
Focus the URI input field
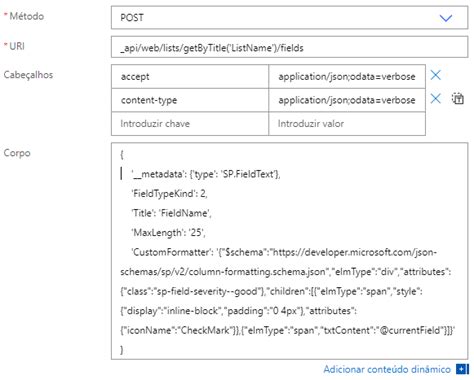[289, 47]
